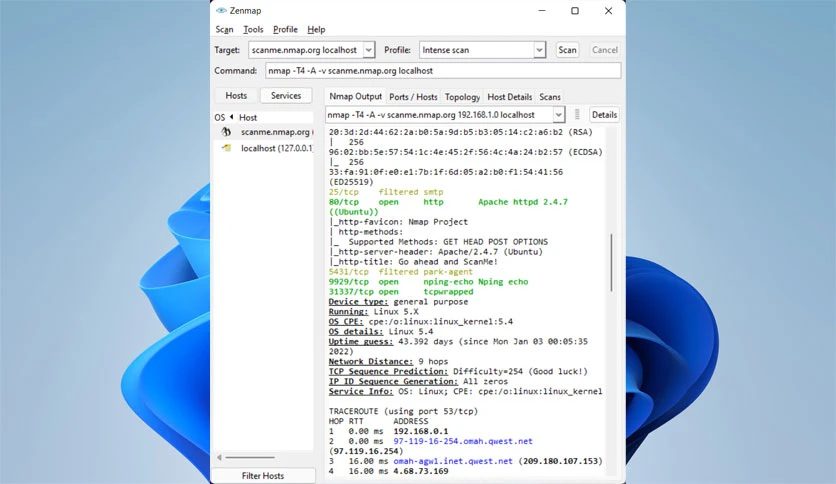The width and height of the screenshot is (836, 484).
Task: Open the Profile menu
Action: pos(285,29)
